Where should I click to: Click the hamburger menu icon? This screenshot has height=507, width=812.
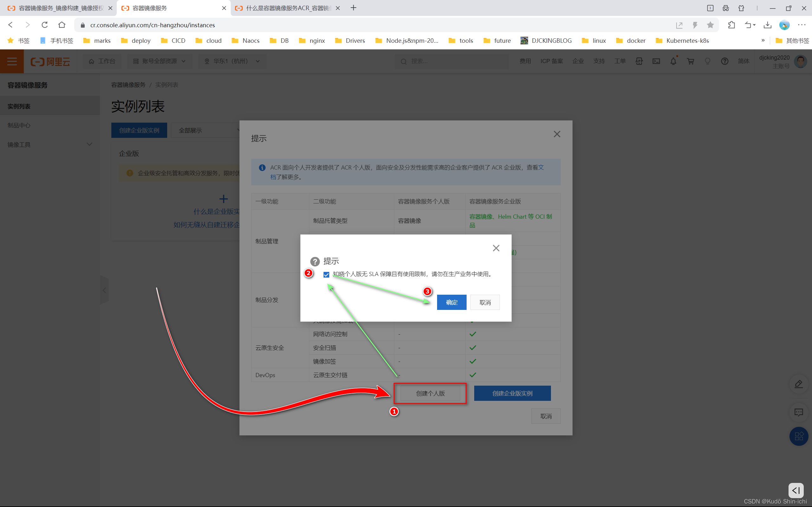coord(12,61)
